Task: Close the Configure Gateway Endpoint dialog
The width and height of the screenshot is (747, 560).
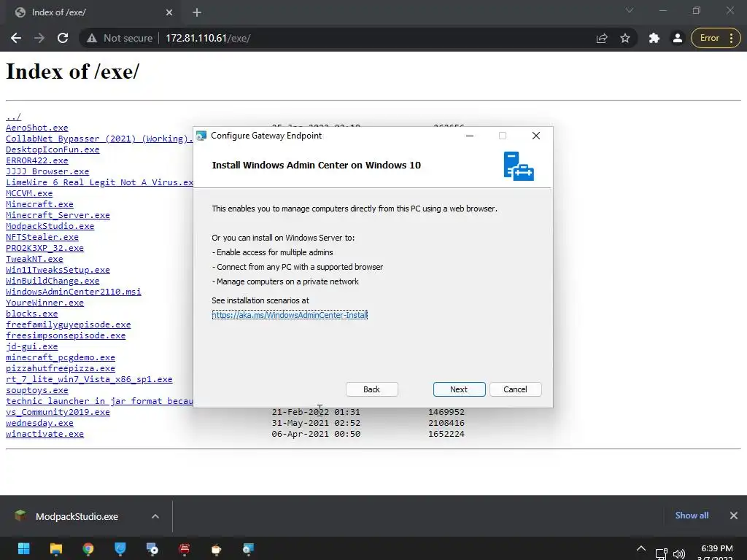Action: [x=536, y=136]
